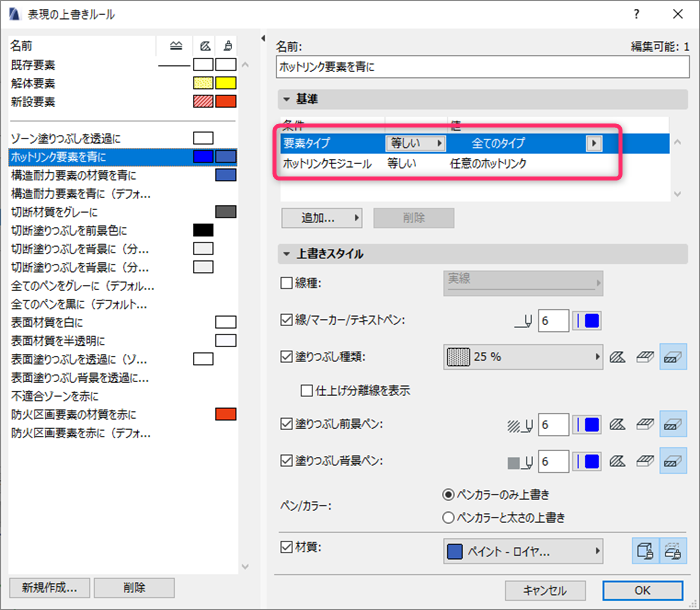
Task: Open the 全てのタイプ value arrow
Action: (594, 143)
